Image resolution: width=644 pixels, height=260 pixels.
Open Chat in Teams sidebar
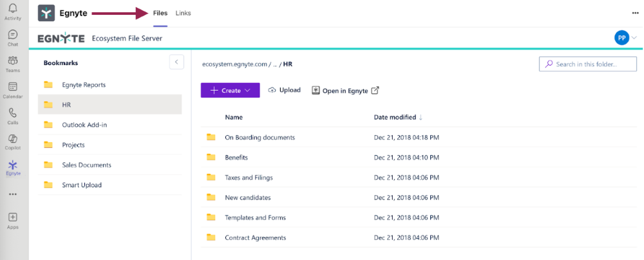pyautogui.click(x=13, y=38)
